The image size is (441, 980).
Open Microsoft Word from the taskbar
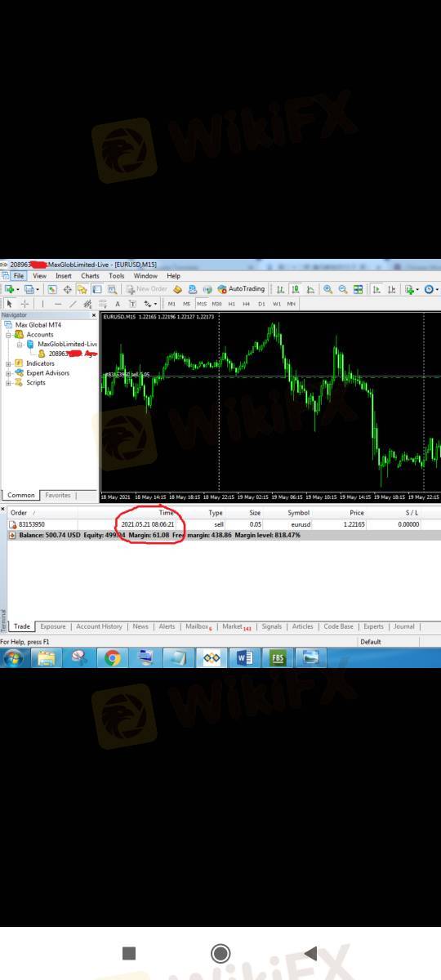tap(244, 657)
